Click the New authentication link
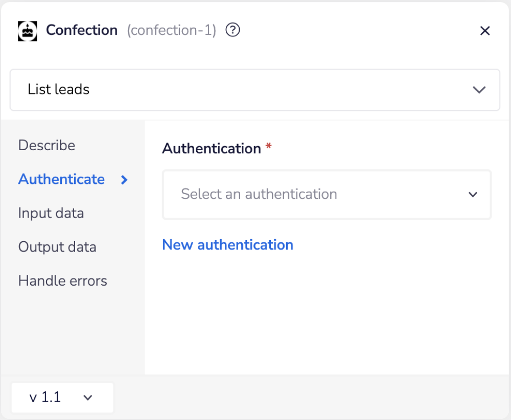Viewport: 511px width, 420px height. click(x=227, y=245)
